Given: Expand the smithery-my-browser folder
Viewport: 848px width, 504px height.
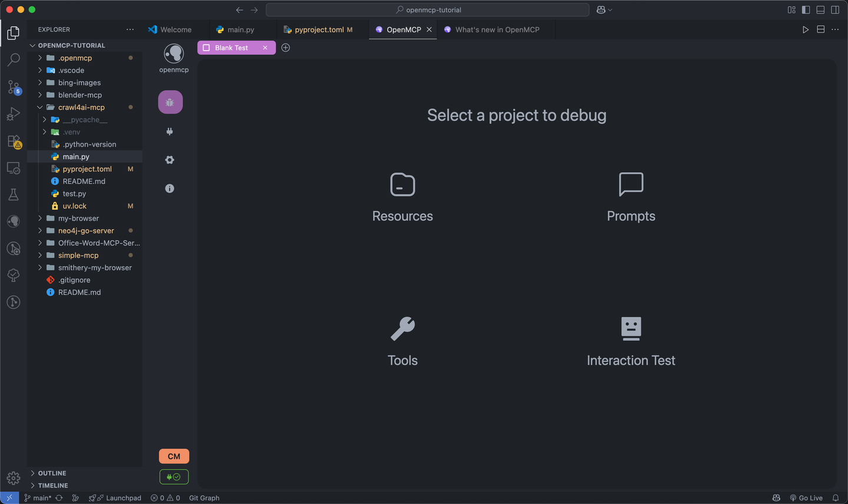Looking at the screenshot, I should (85, 268).
